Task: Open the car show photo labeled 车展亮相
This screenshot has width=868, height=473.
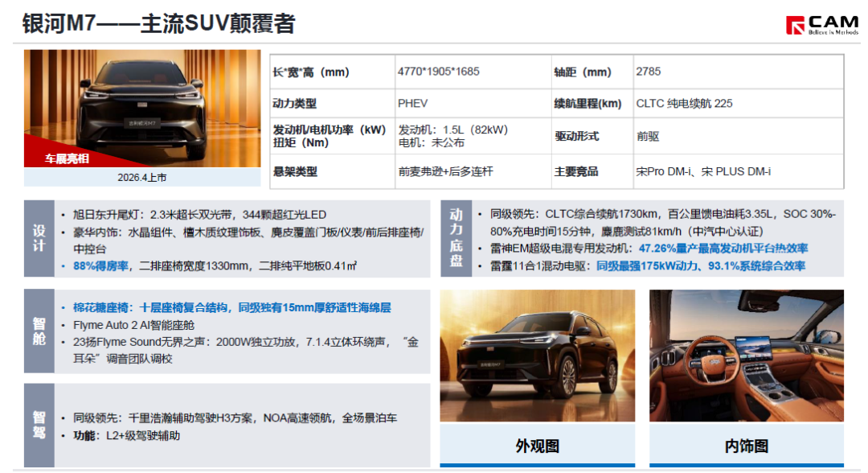Action: pyautogui.click(x=142, y=108)
